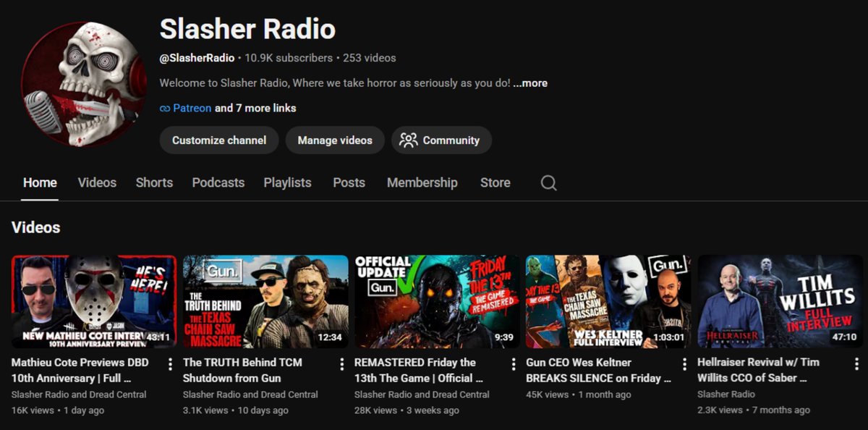Open options menu for Wes Keltner video
Viewport: 868px width, 430px height.
click(x=685, y=364)
